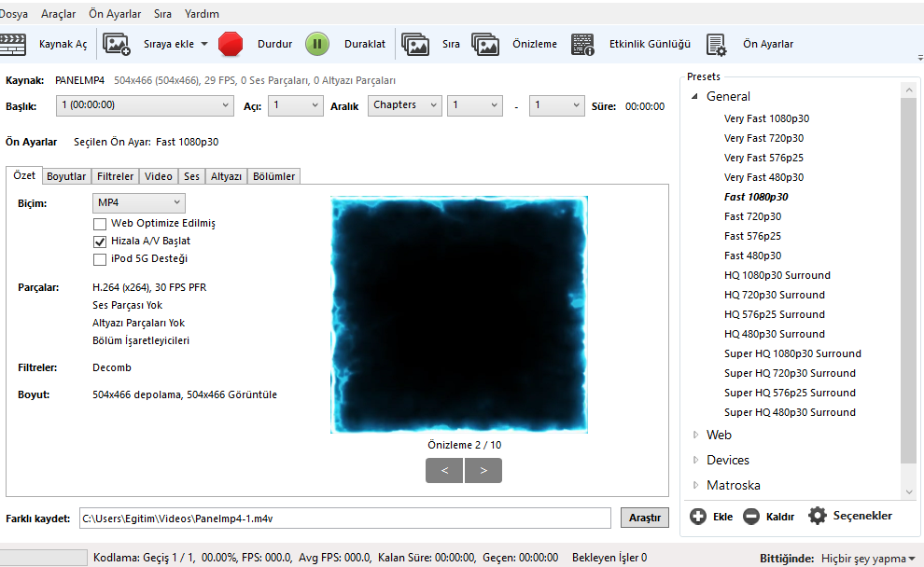Click the Kaynak Aç clapperboard icon

point(12,44)
